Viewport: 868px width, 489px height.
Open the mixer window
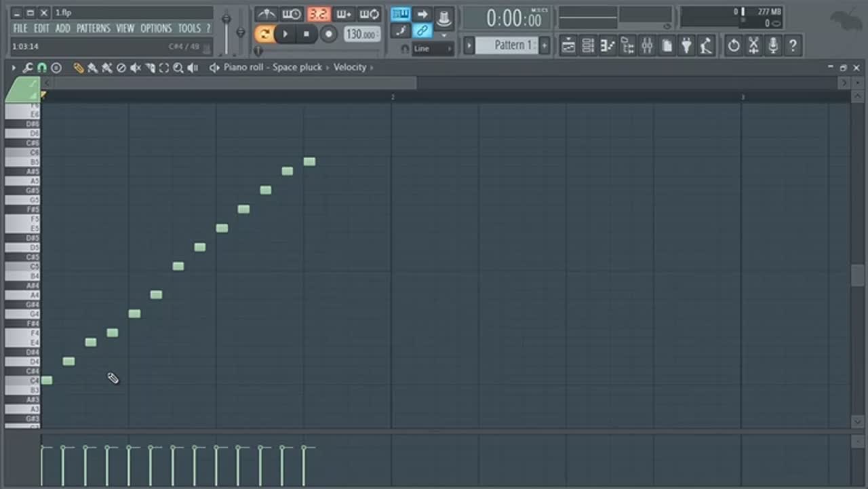coord(647,45)
